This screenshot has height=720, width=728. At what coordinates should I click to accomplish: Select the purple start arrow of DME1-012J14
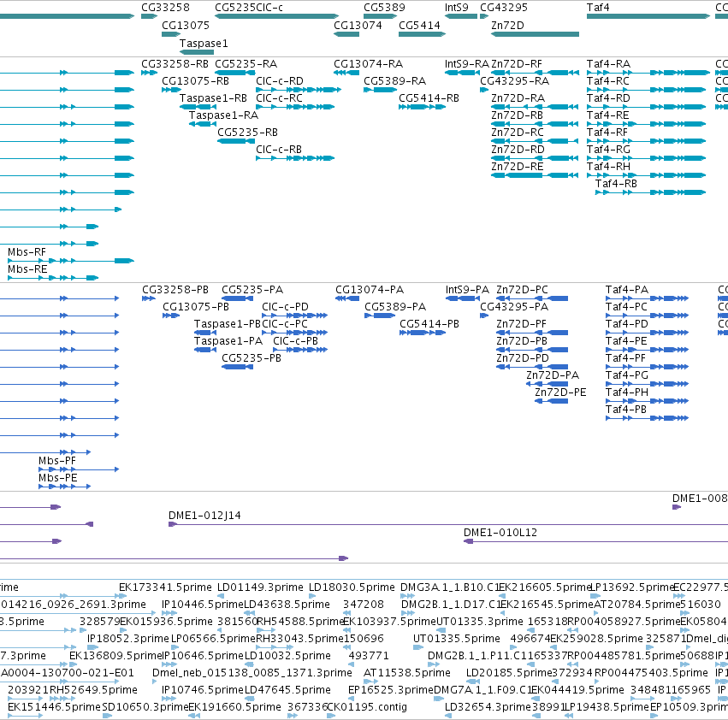click(172, 524)
